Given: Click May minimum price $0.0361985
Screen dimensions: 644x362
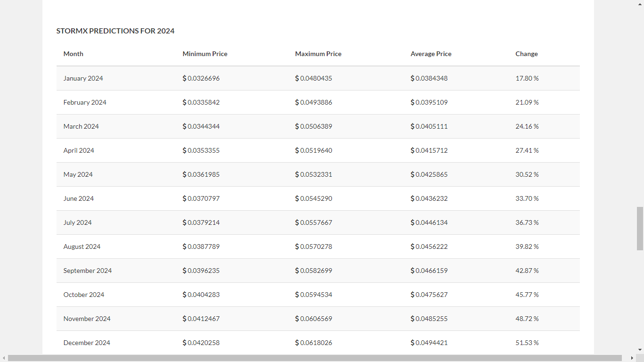Looking at the screenshot, I should (x=201, y=174).
